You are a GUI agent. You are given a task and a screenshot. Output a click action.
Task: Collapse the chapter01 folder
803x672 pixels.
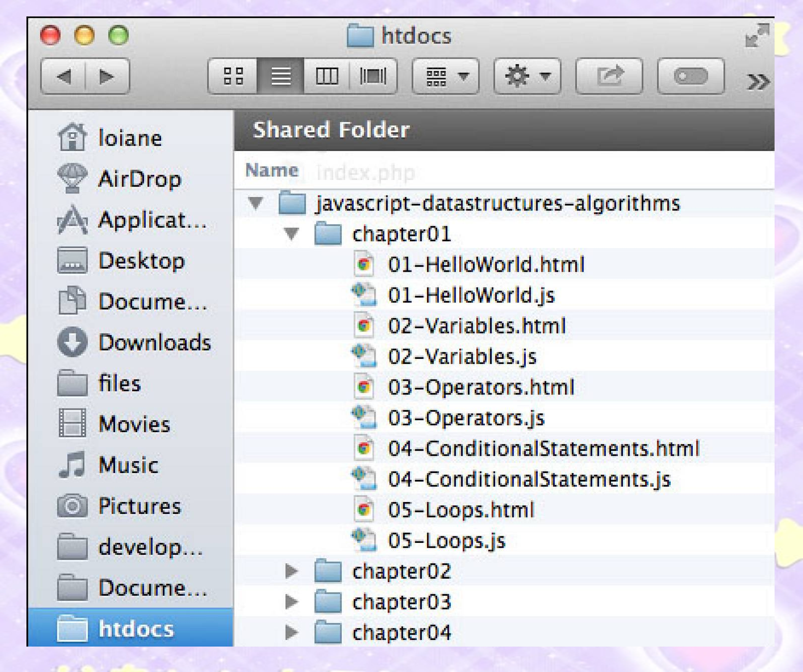[292, 233]
